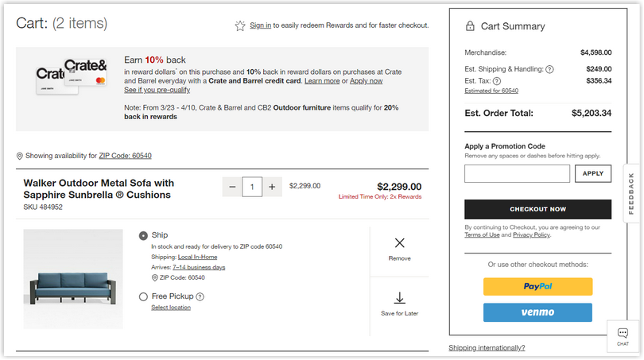
Task: Open See if you pre-qualify link
Action: pos(157,90)
